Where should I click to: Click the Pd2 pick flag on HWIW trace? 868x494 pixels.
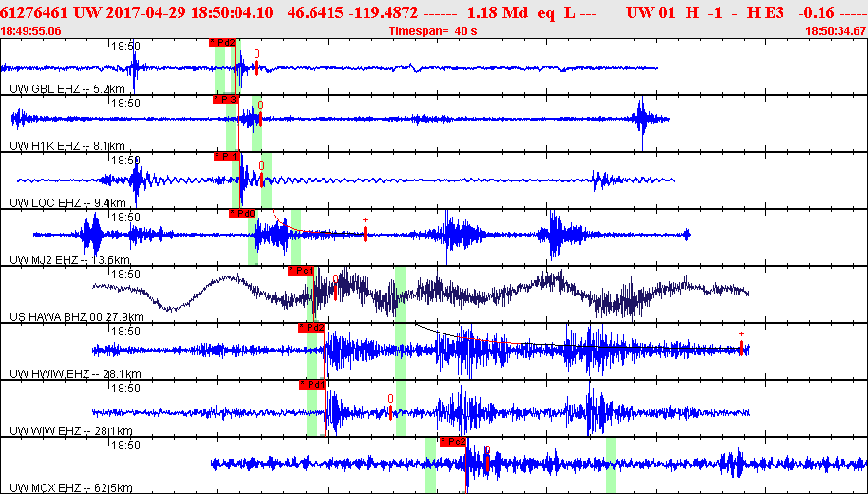tap(311, 328)
